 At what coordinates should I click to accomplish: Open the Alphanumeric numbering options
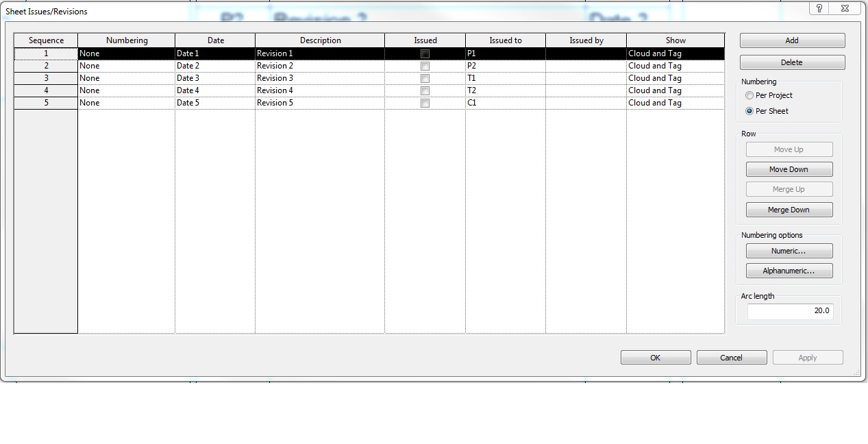789,271
